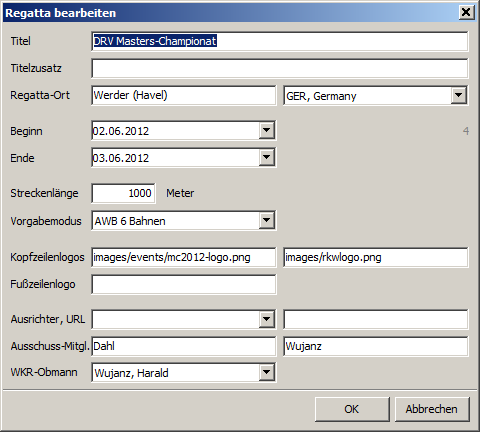Screen dimensions: 480x432
Task: Click the Ausschuss-Mitgl. field containing Wujanz
Action: click(376, 346)
